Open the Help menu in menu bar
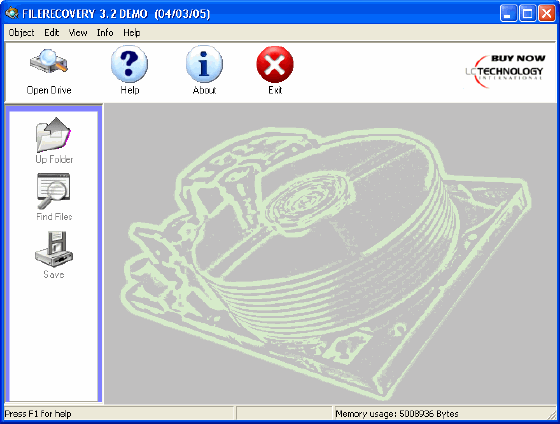This screenshot has height=424, width=560. coord(131,33)
